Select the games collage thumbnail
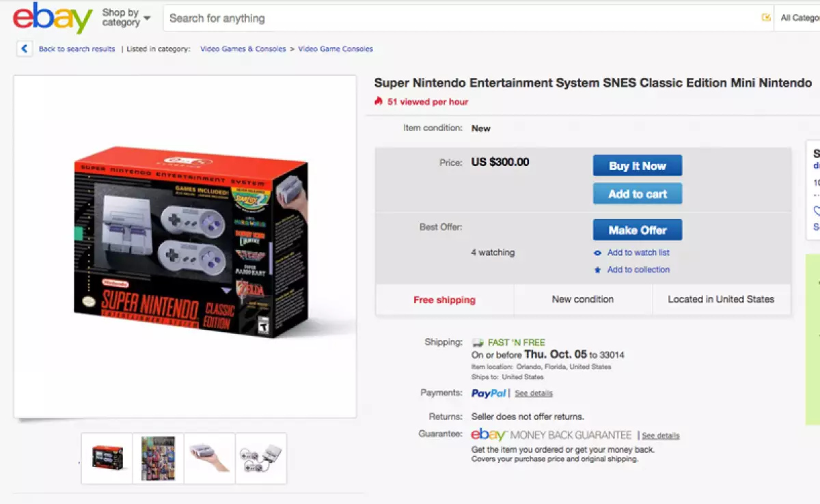 (x=159, y=458)
